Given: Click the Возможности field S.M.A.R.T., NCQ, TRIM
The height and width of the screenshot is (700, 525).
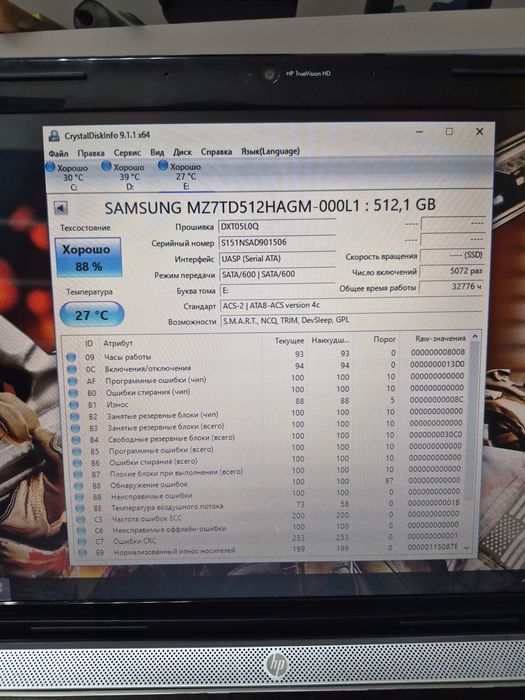Looking at the screenshot, I should (x=352, y=320).
